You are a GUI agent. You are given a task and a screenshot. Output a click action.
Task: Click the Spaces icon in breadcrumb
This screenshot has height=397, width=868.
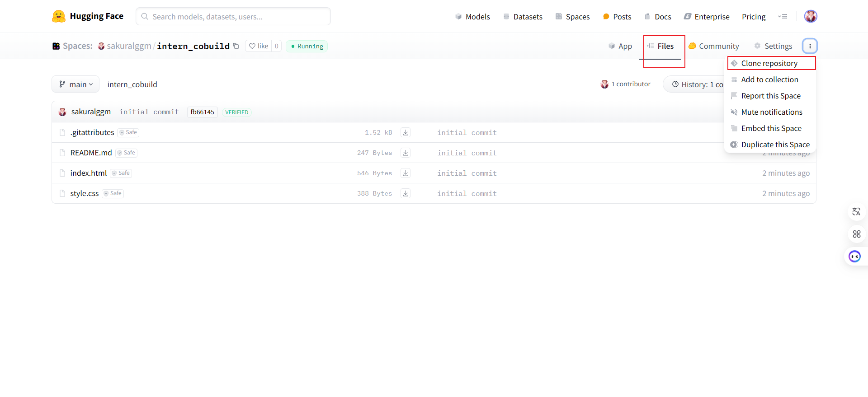[56, 46]
